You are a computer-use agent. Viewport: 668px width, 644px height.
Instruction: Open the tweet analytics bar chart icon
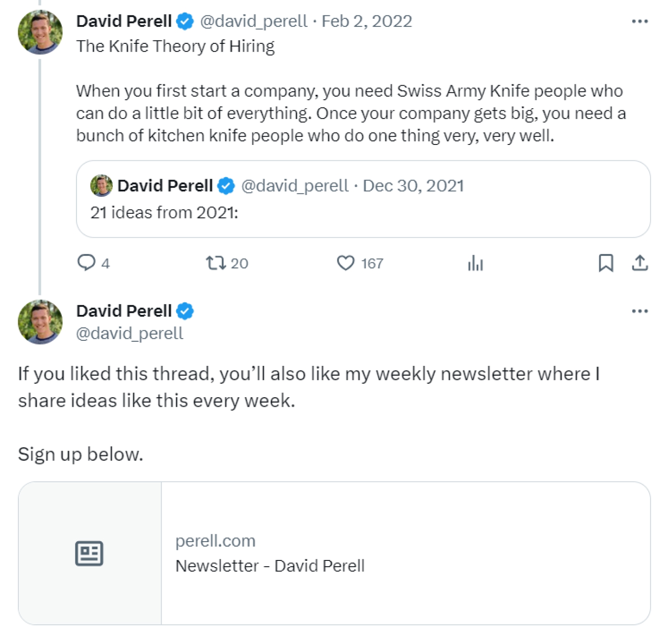point(475,263)
